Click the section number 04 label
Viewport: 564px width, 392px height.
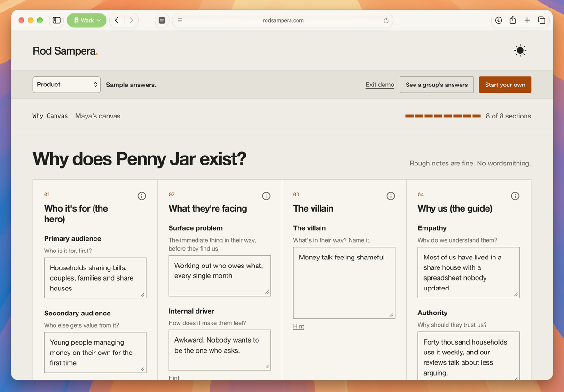coord(421,194)
